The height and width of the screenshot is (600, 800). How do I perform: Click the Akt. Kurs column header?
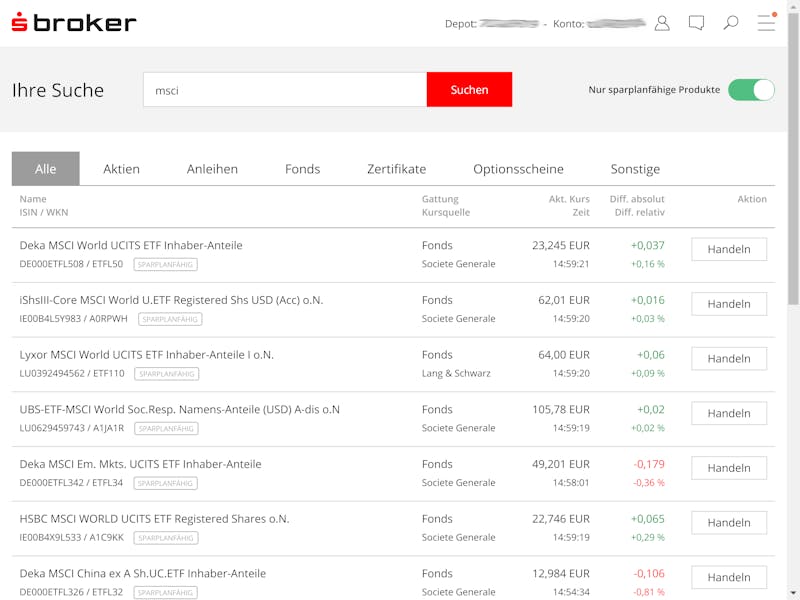[x=569, y=199]
